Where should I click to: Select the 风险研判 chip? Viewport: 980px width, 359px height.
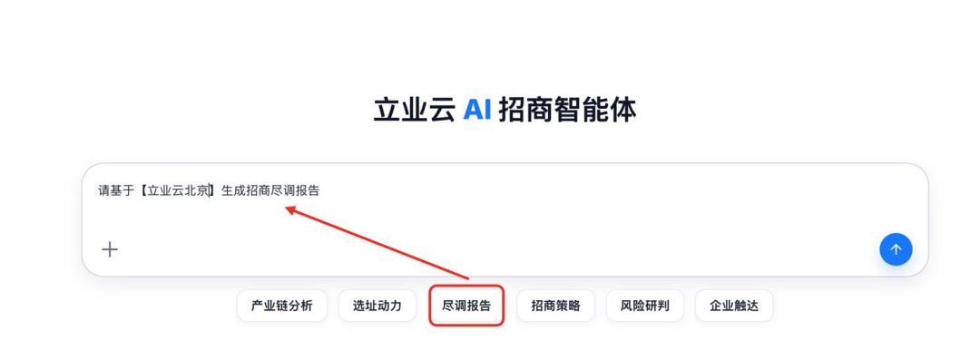(645, 306)
